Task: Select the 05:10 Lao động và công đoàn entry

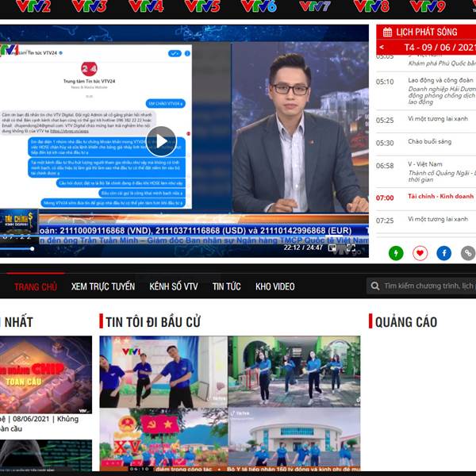Action: tap(425, 90)
